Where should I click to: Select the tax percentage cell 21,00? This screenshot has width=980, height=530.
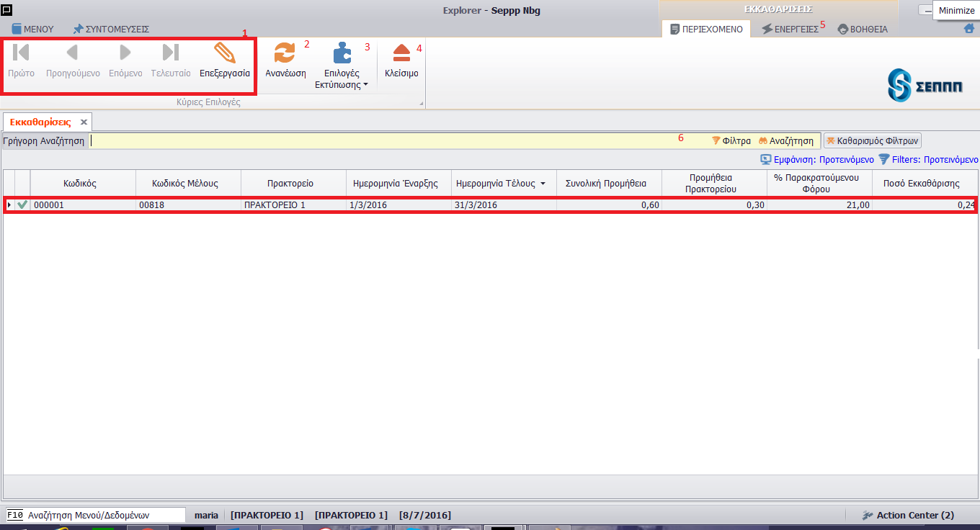coord(820,205)
